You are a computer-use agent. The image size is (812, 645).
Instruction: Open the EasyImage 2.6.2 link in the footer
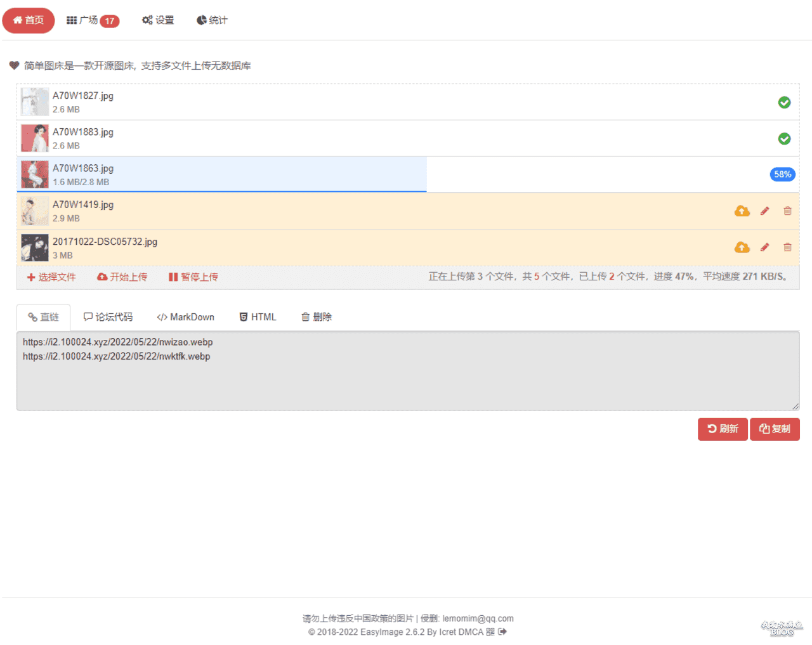point(393,632)
